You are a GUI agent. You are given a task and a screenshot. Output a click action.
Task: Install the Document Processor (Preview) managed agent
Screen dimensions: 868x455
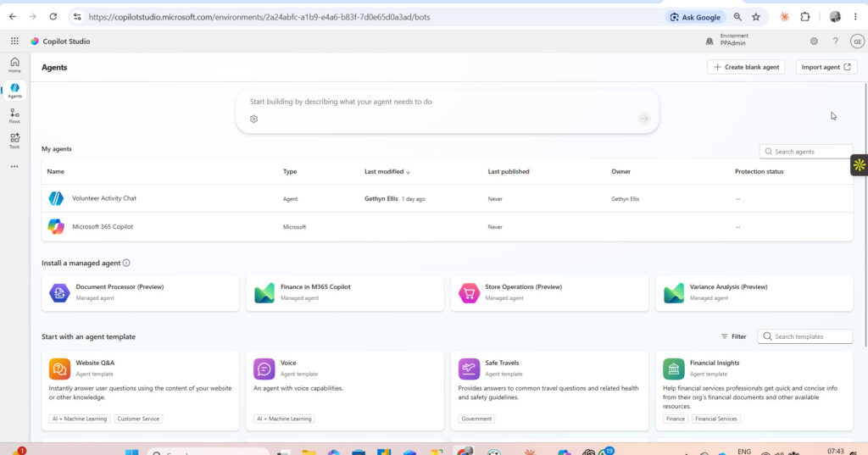[x=140, y=293]
